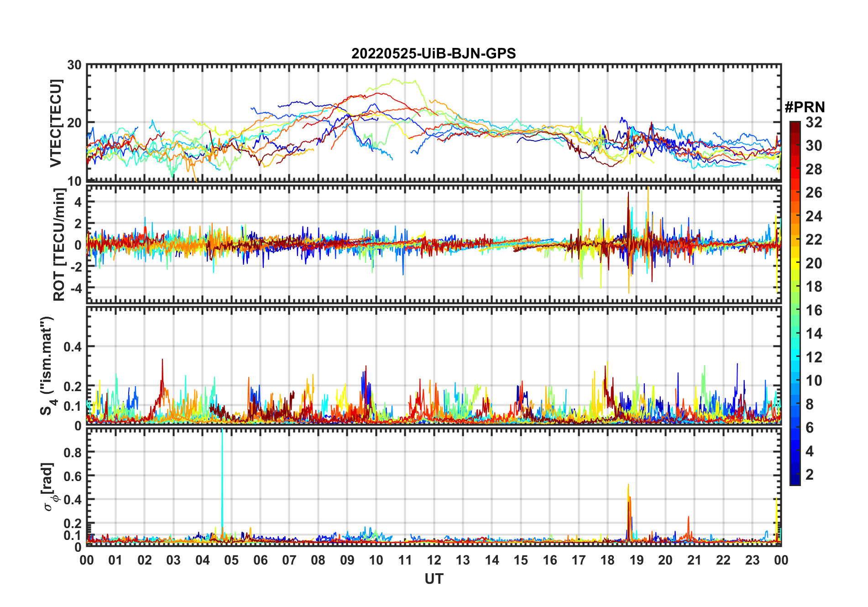Click the 21 hour tick on UT axis
868x607 pixels.
pos(694,560)
